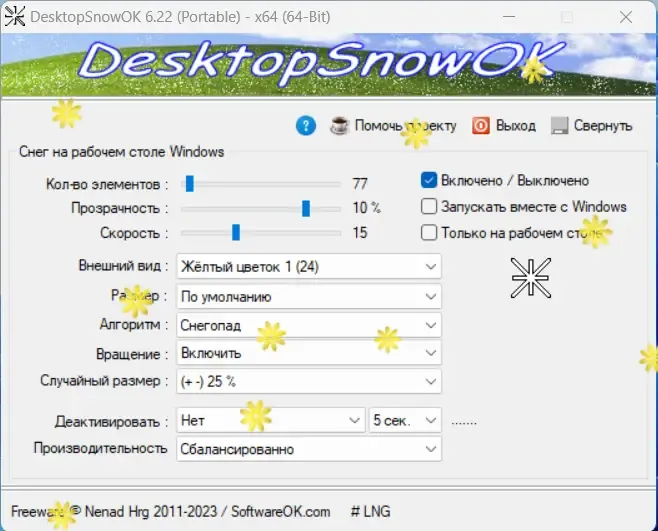Toggle the Включено / Выключено checkbox
The width and height of the screenshot is (658, 531).
click(x=428, y=180)
